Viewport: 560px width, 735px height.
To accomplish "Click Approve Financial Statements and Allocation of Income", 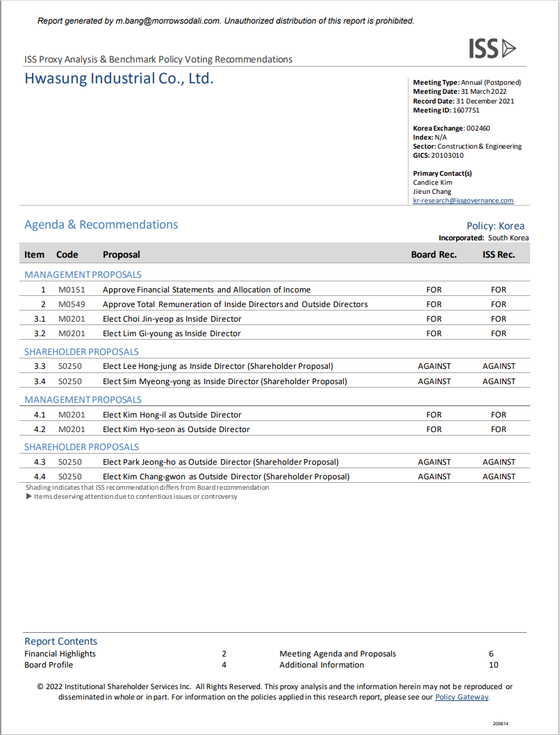I will point(207,290).
